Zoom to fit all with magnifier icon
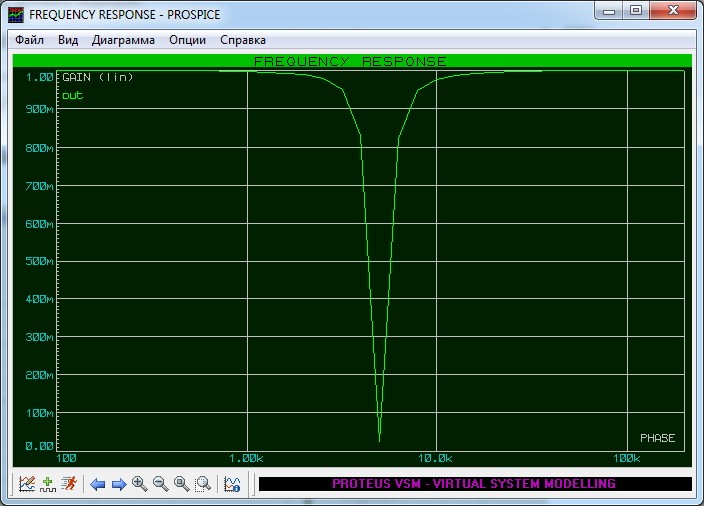Screen dimensions: 704x506 pyautogui.click(x=182, y=484)
